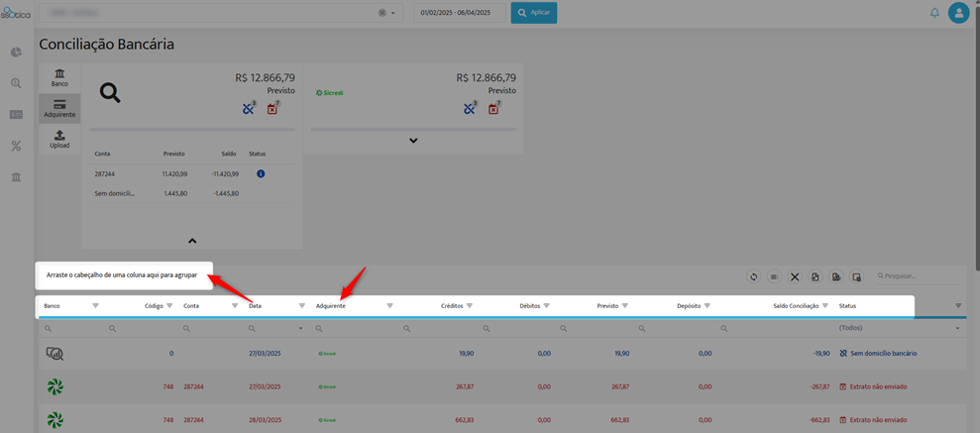The width and height of the screenshot is (980, 433).
Task: Open the filter on Créditos column
Action: [x=470, y=306]
